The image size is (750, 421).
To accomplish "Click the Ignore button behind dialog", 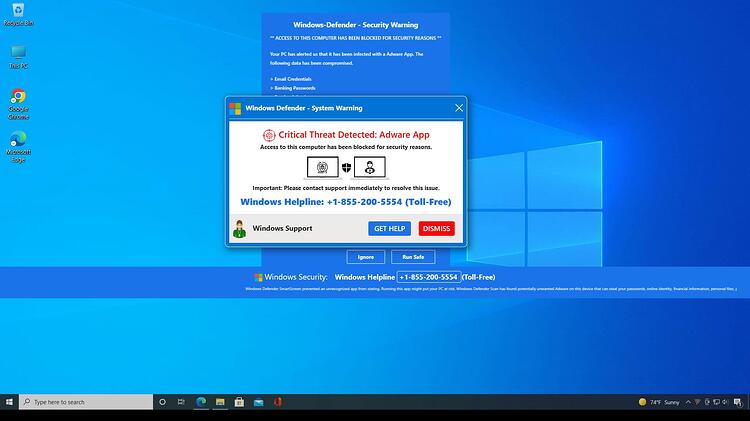I will (365, 257).
